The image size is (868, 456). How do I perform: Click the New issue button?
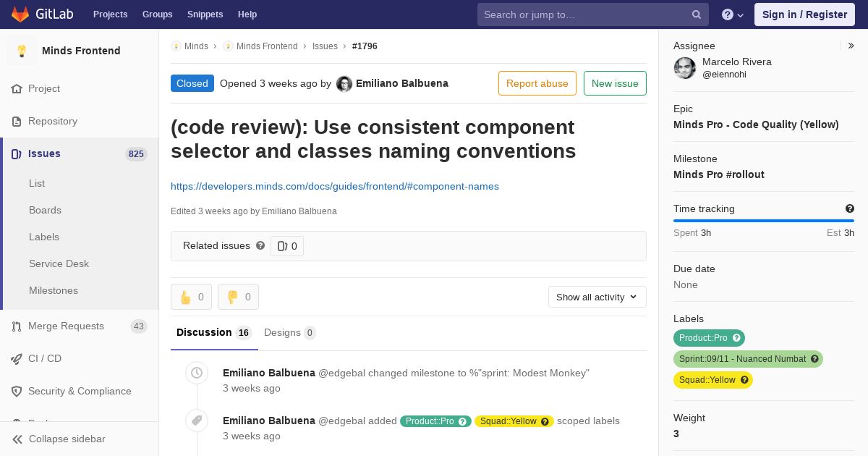(x=615, y=83)
